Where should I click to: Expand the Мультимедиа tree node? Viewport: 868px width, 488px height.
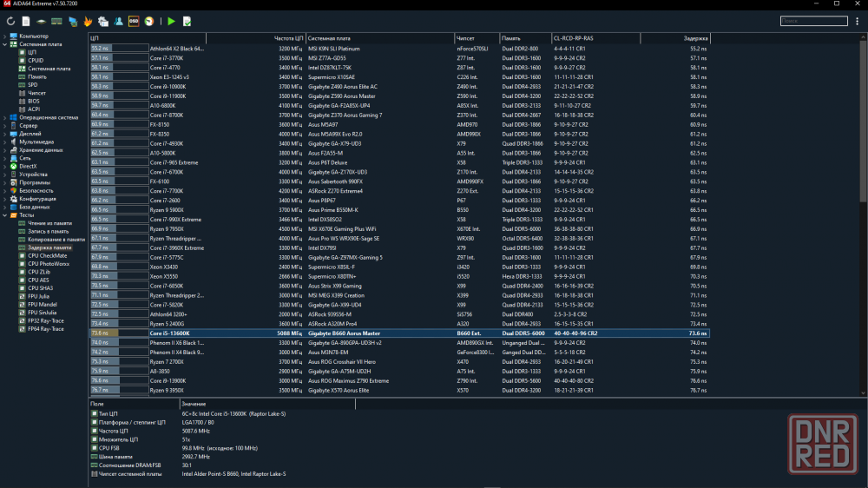point(5,142)
